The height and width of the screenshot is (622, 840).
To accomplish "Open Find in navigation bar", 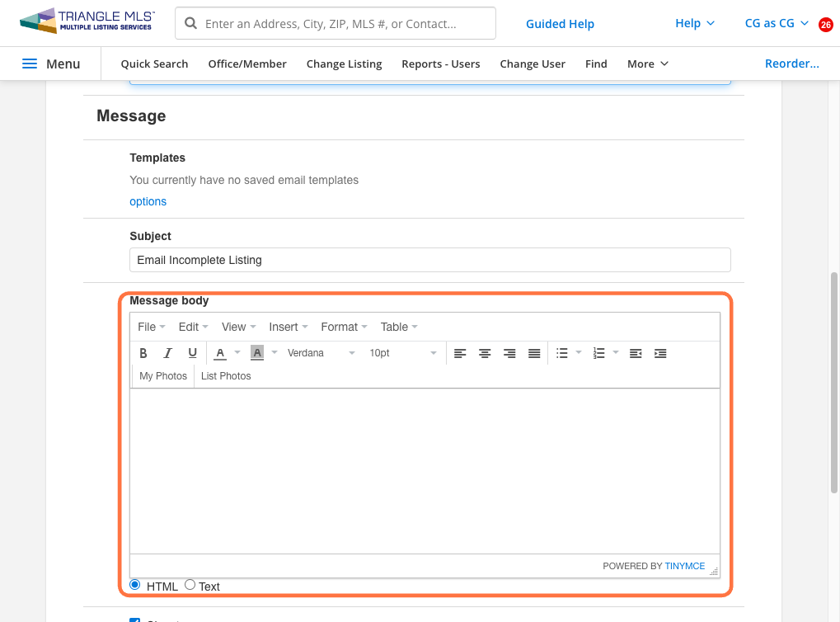I will coord(596,64).
